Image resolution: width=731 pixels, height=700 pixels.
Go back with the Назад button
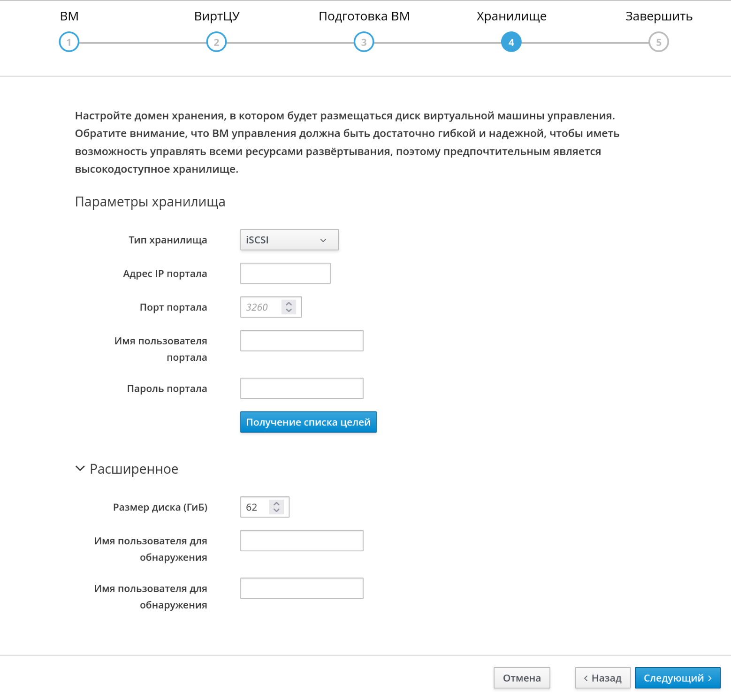[602, 678]
